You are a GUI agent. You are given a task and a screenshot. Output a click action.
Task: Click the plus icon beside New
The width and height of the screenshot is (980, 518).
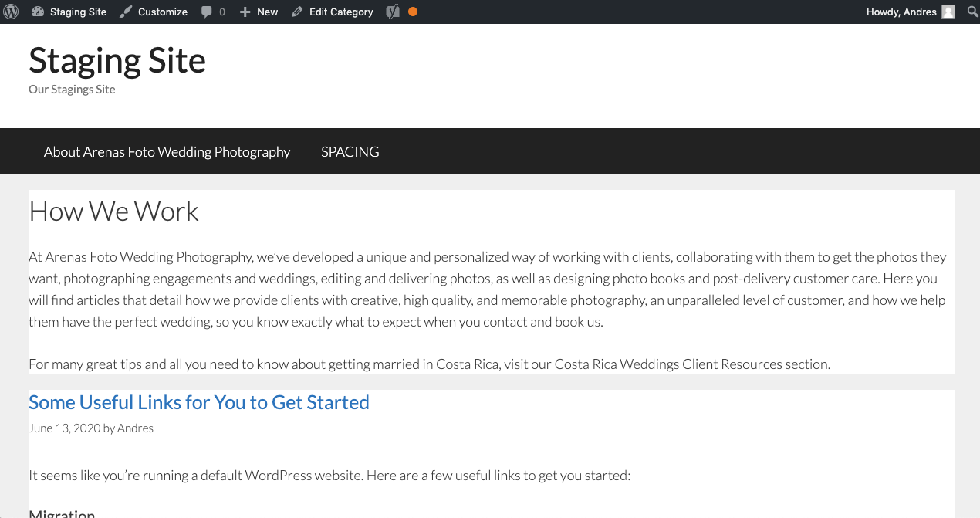245,12
